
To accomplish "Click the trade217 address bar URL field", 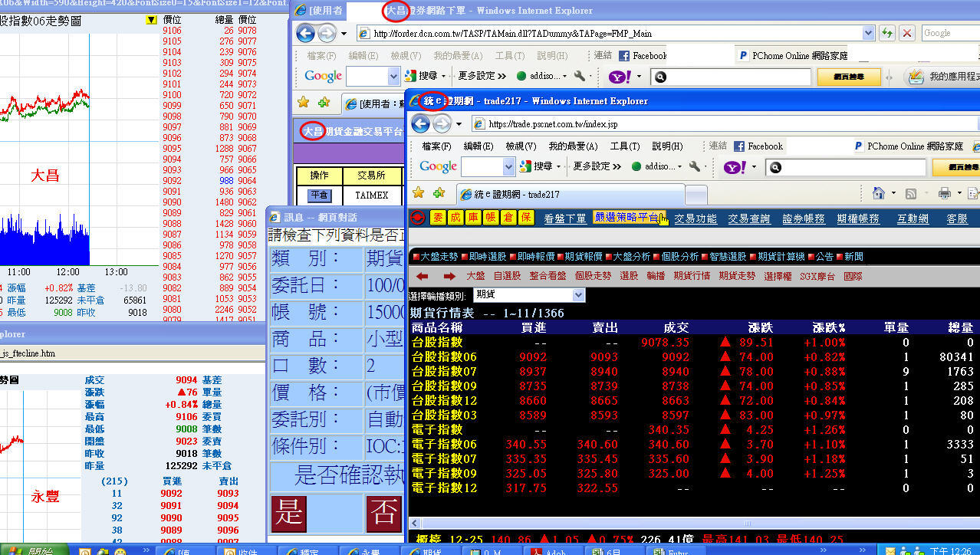I will pyautogui.click(x=725, y=123).
